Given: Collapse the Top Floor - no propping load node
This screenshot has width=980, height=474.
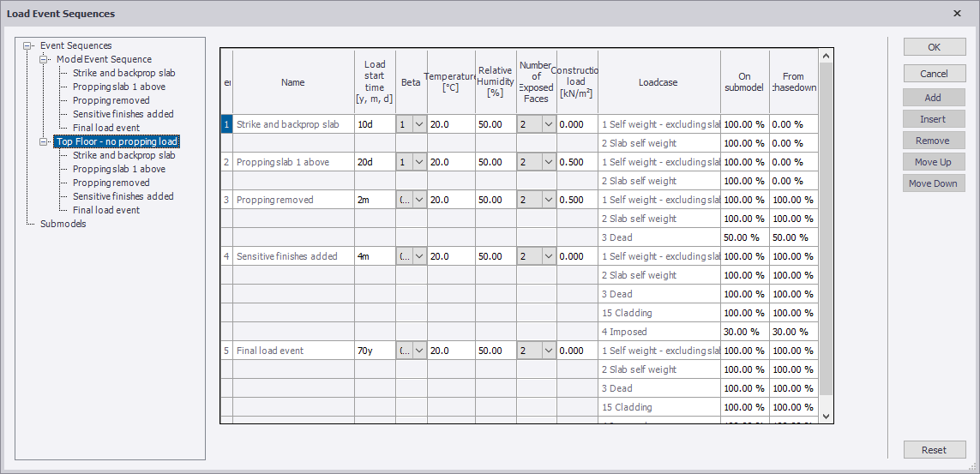Looking at the screenshot, I should [45, 141].
